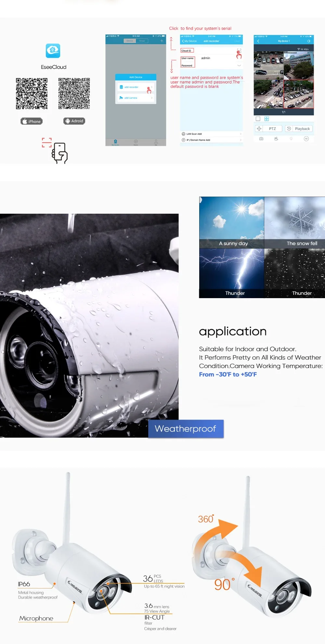Click the Android download badge
Viewport: 325px width, 644px height.
coord(74,121)
